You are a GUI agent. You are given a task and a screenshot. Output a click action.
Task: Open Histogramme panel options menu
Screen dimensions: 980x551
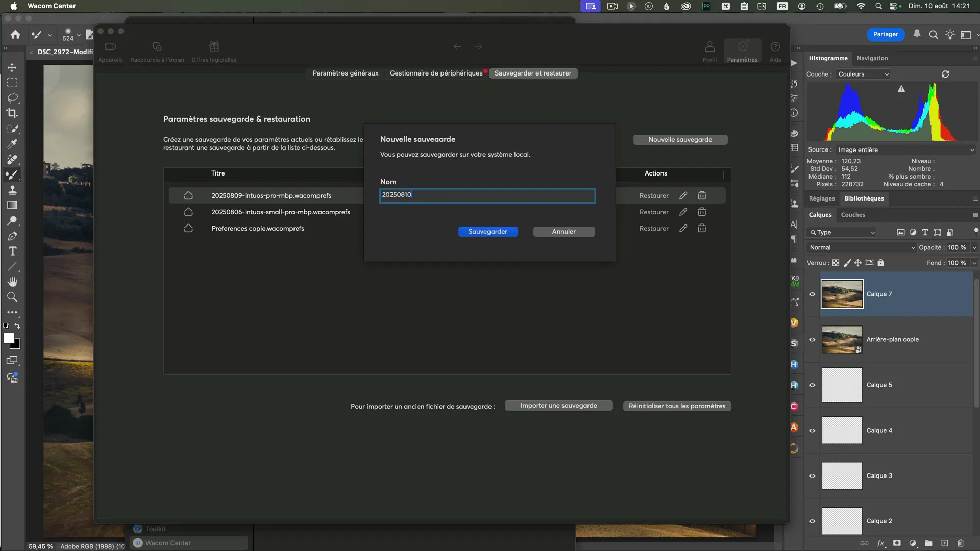pos(975,58)
